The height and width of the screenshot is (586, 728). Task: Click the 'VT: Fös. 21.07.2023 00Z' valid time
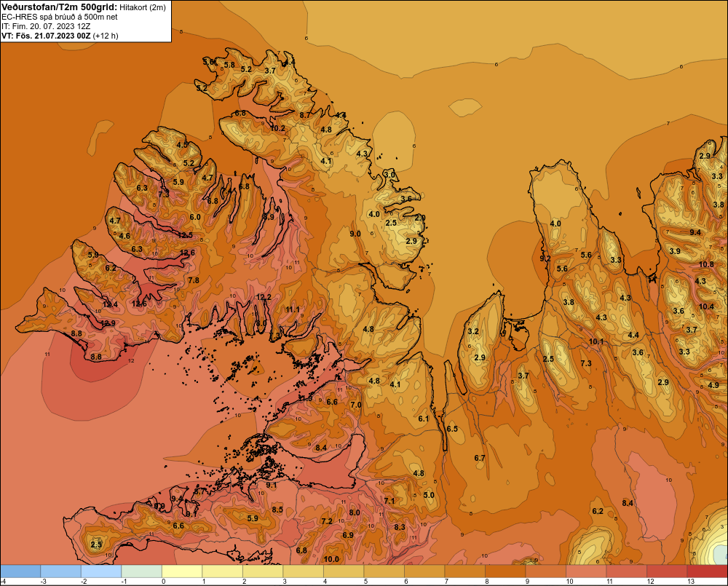coord(46,36)
